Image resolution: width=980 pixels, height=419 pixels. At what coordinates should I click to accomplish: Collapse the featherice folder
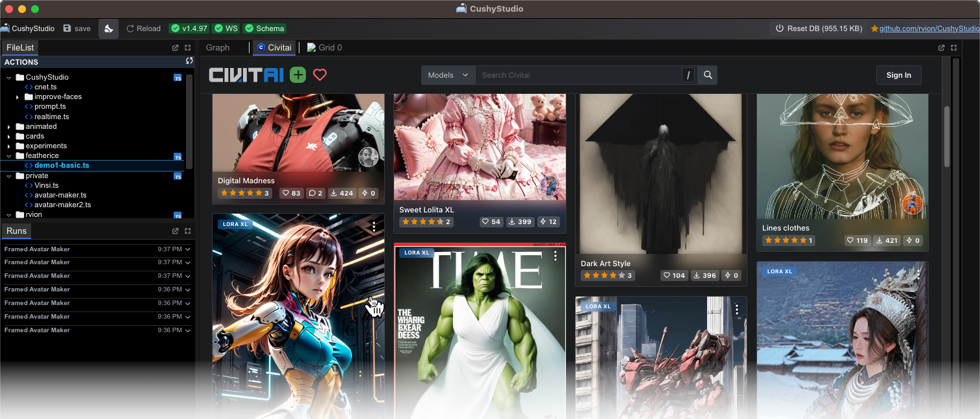pos(9,156)
